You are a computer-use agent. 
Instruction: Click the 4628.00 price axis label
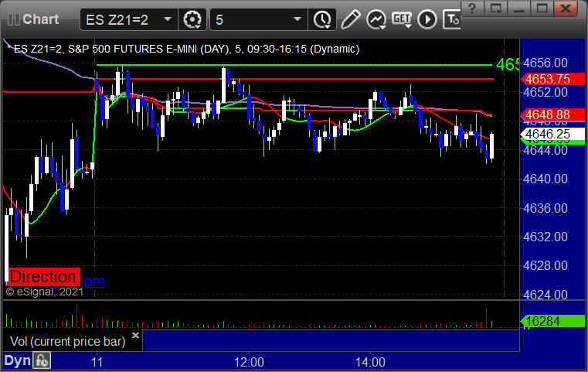pos(546,266)
